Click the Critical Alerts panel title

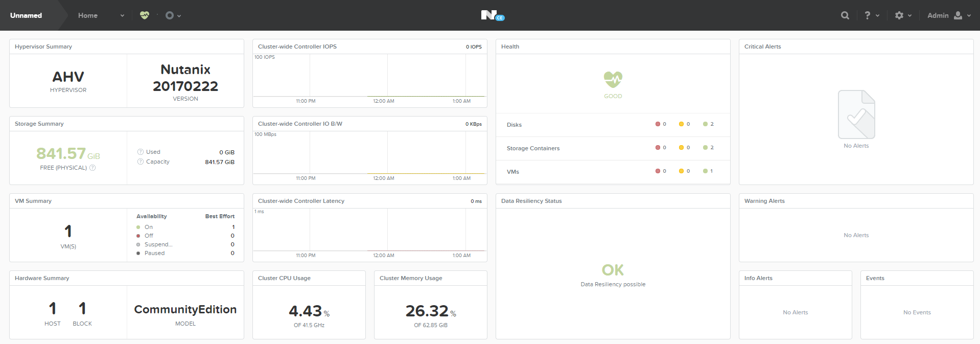coord(762,47)
